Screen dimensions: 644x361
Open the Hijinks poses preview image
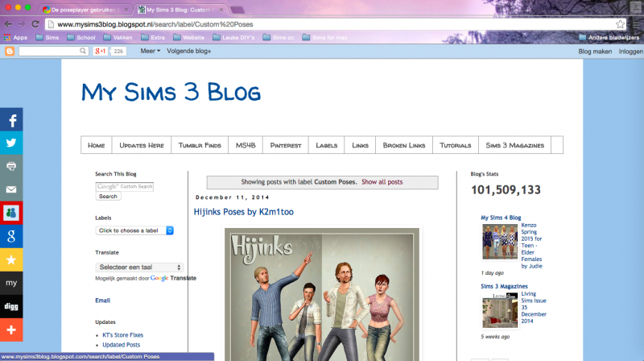(322, 294)
